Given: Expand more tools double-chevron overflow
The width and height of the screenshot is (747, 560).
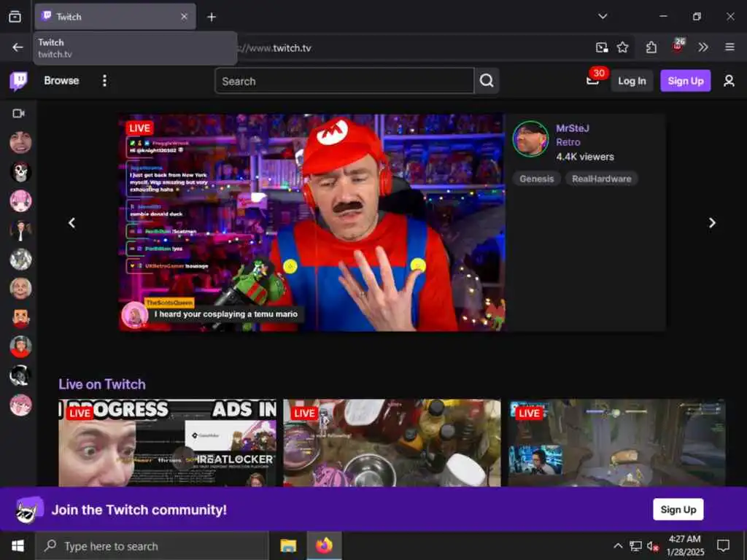Looking at the screenshot, I should tap(703, 47).
